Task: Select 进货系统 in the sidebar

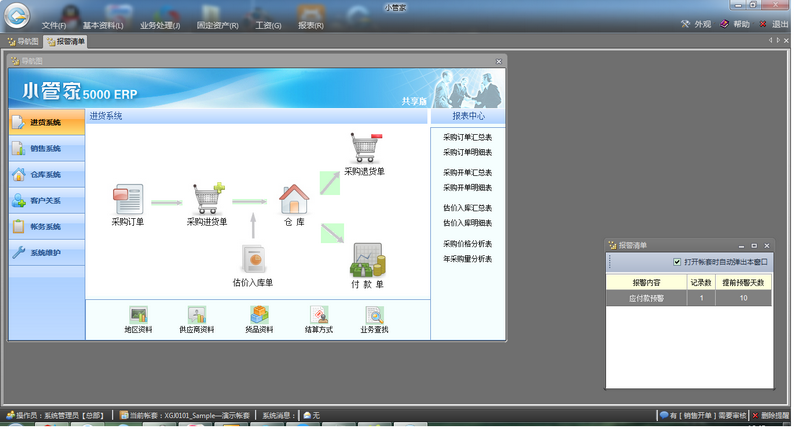Action: (46, 122)
